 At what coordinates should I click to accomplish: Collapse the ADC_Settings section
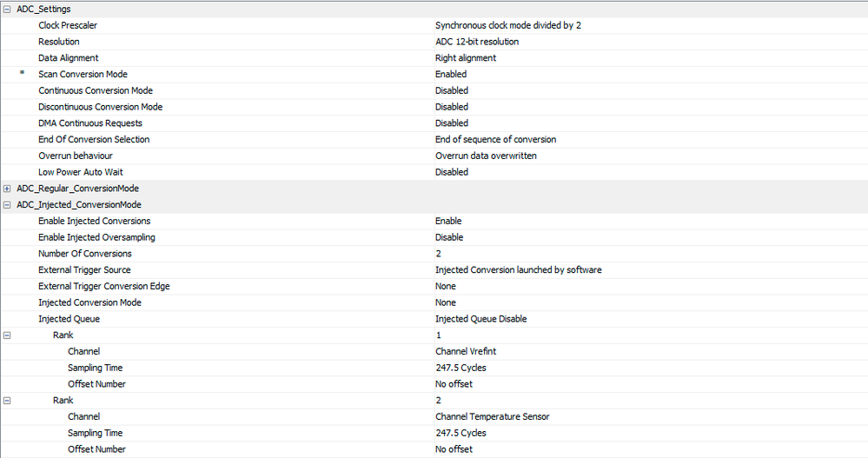8,9
